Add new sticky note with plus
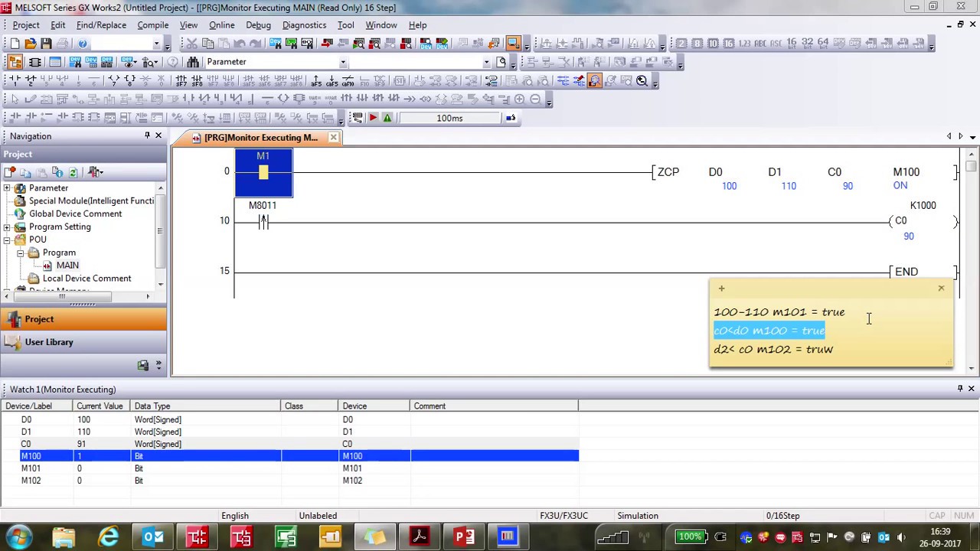Screen dimensions: 980x551 (x=721, y=289)
